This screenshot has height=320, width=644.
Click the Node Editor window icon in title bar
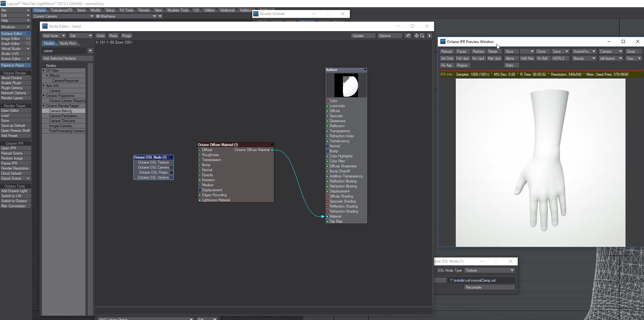click(x=45, y=26)
